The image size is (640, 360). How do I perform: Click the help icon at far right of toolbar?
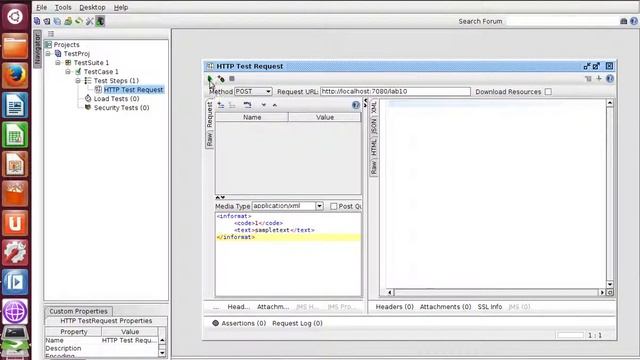tap(634, 21)
